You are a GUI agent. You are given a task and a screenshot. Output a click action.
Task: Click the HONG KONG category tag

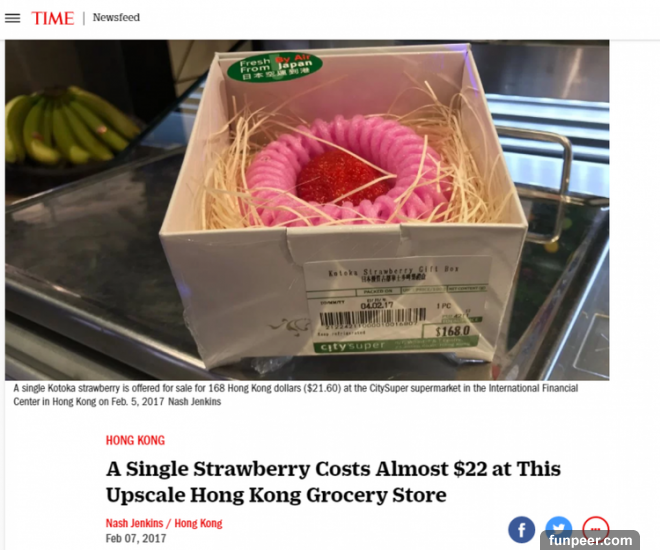point(135,440)
